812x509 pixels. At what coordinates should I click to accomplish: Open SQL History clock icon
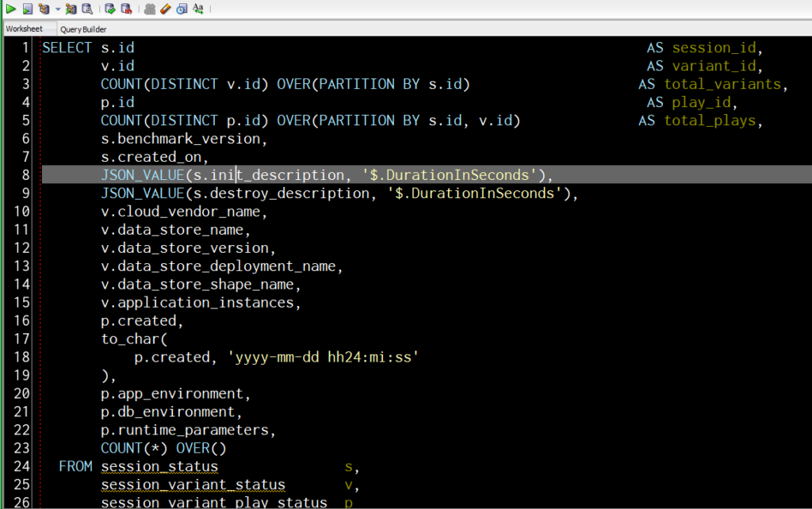pos(182,9)
